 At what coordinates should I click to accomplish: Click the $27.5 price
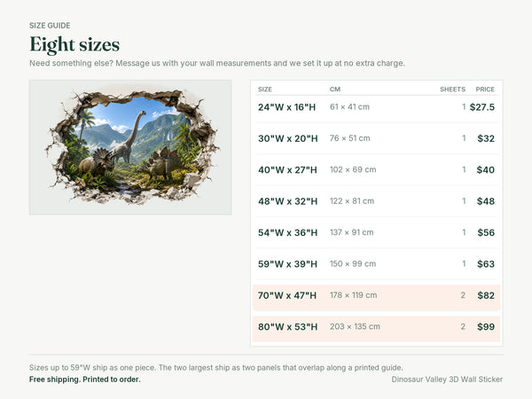coord(482,107)
